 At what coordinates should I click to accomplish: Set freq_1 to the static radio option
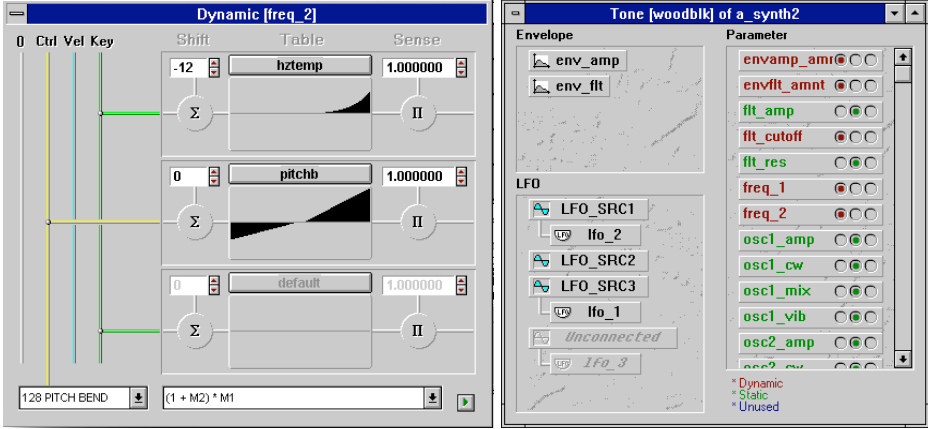(856, 188)
